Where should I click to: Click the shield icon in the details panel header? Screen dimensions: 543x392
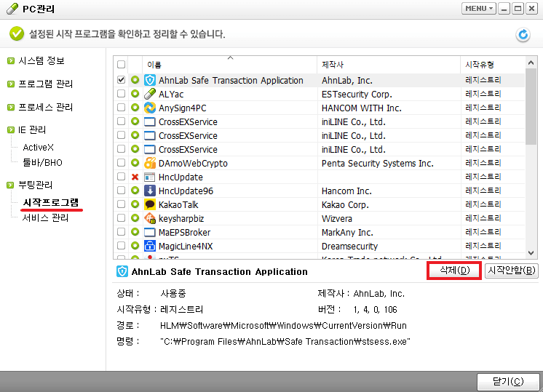click(122, 271)
